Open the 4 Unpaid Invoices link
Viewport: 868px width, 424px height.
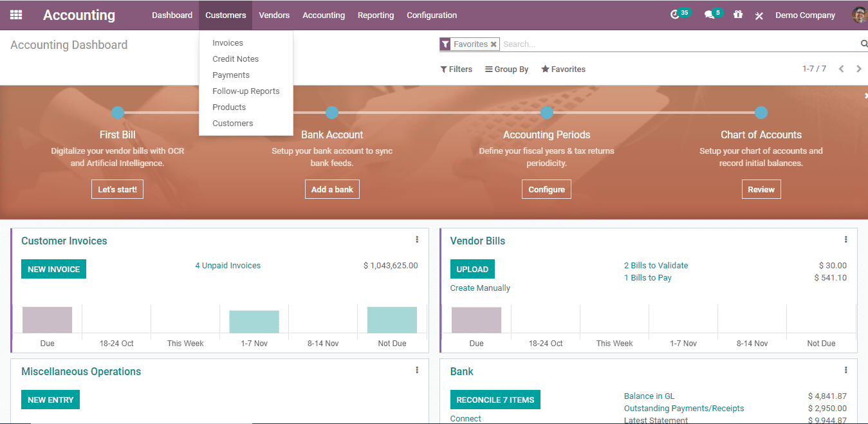[228, 266]
